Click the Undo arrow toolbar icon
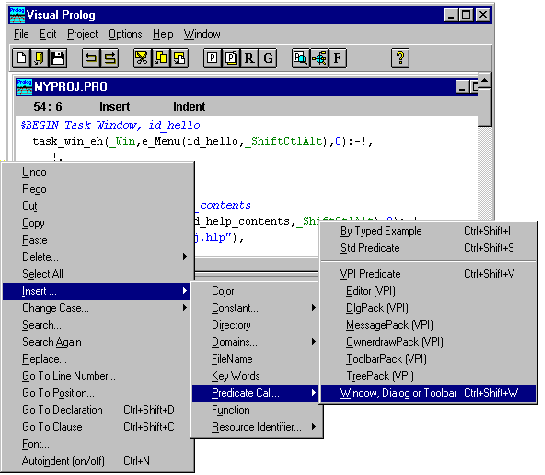545x475 pixels. point(91,58)
